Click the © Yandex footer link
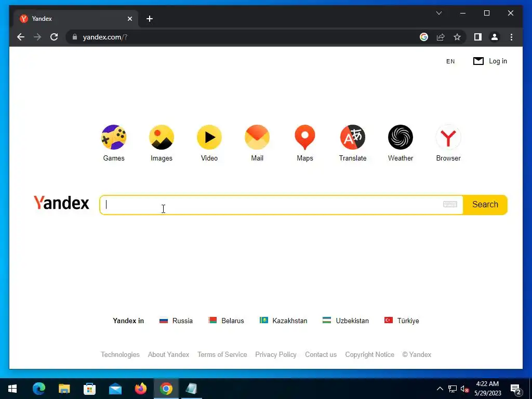This screenshot has width=532, height=399. 417,354
